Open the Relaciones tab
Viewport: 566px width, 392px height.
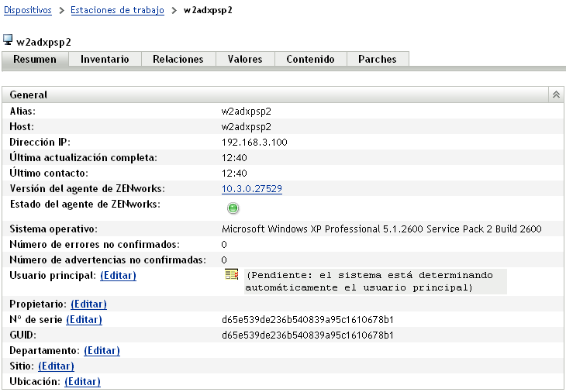(178, 59)
